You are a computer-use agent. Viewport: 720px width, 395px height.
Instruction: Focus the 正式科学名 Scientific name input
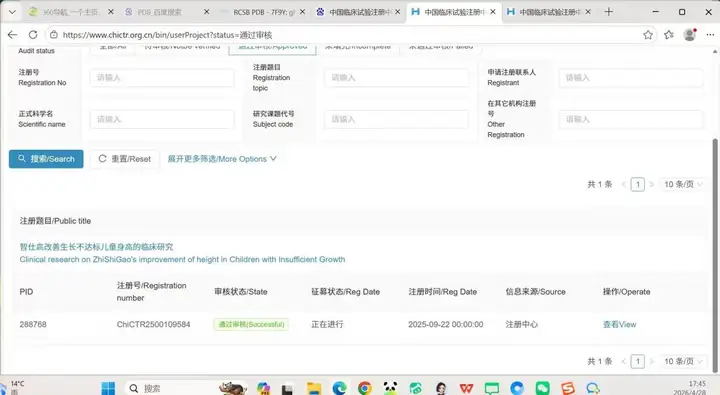tap(162, 119)
